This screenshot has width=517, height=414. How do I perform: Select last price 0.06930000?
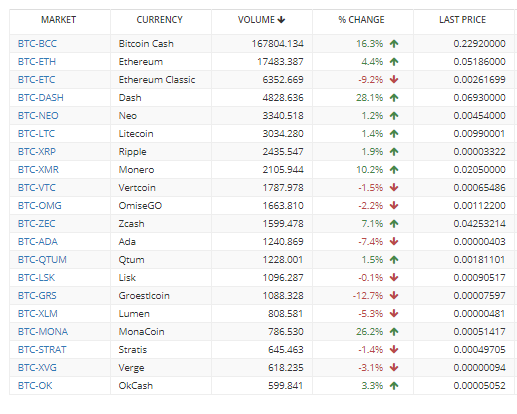tap(479, 98)
